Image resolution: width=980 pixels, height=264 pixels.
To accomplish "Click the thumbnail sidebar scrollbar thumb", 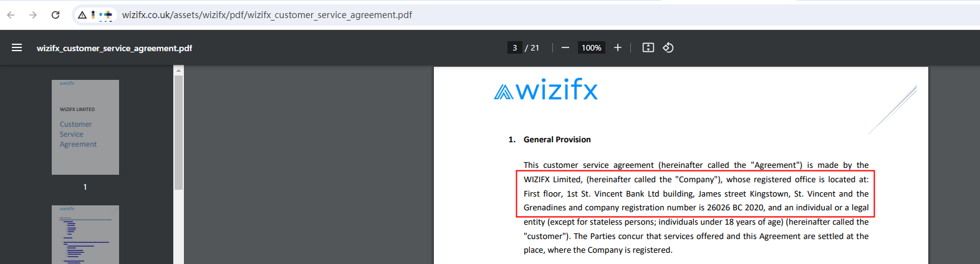I will pyautogui.click(x=178, y=131).
